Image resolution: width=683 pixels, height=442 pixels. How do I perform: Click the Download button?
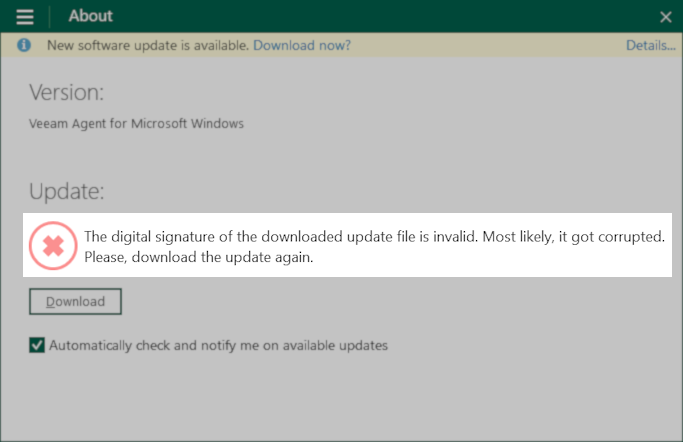click(x=75, y=301)
